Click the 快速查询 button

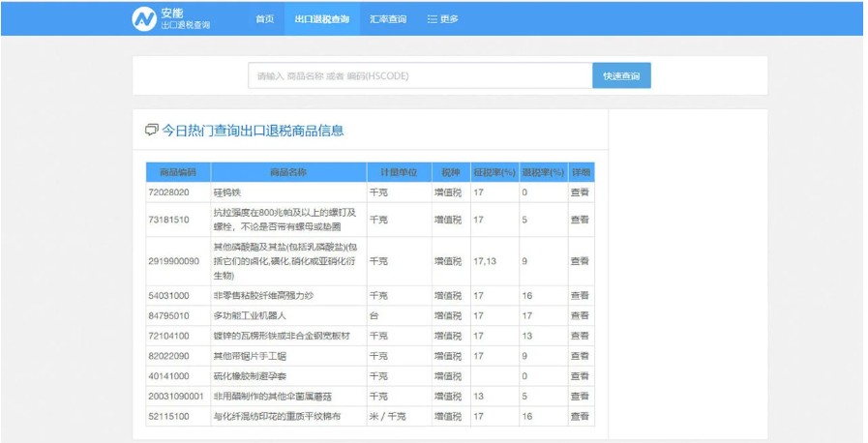(x=621, y=75)
